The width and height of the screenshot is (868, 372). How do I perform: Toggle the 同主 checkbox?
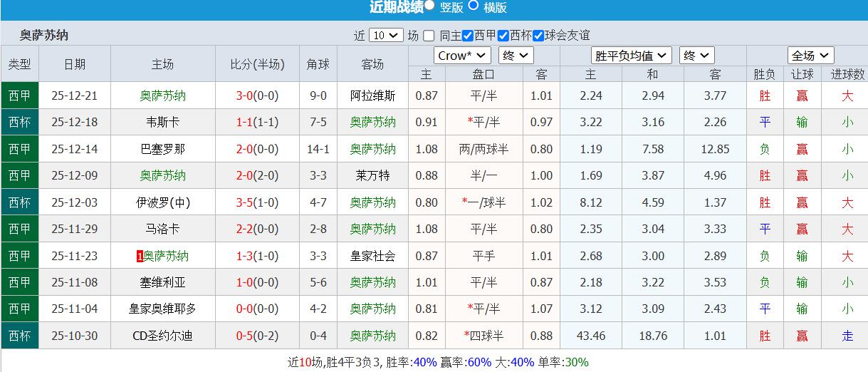[x=429, y=36]
